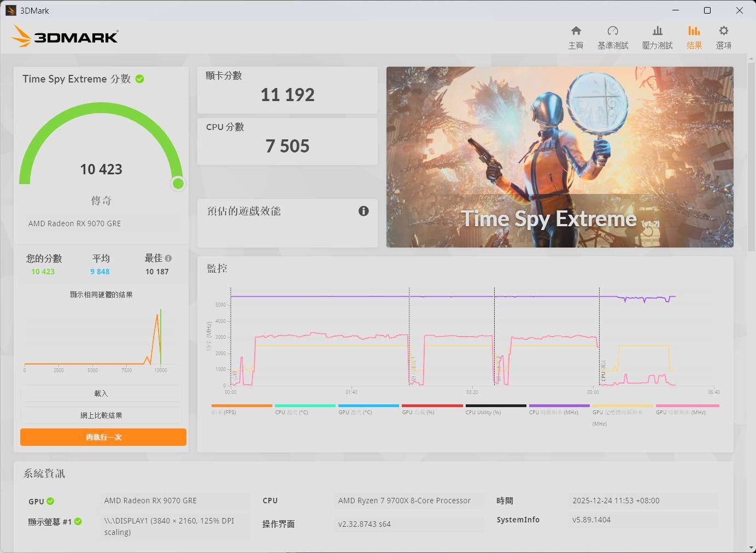
Task: Click the 顯示相同硬體的結果 label
Action: (101, 295)
